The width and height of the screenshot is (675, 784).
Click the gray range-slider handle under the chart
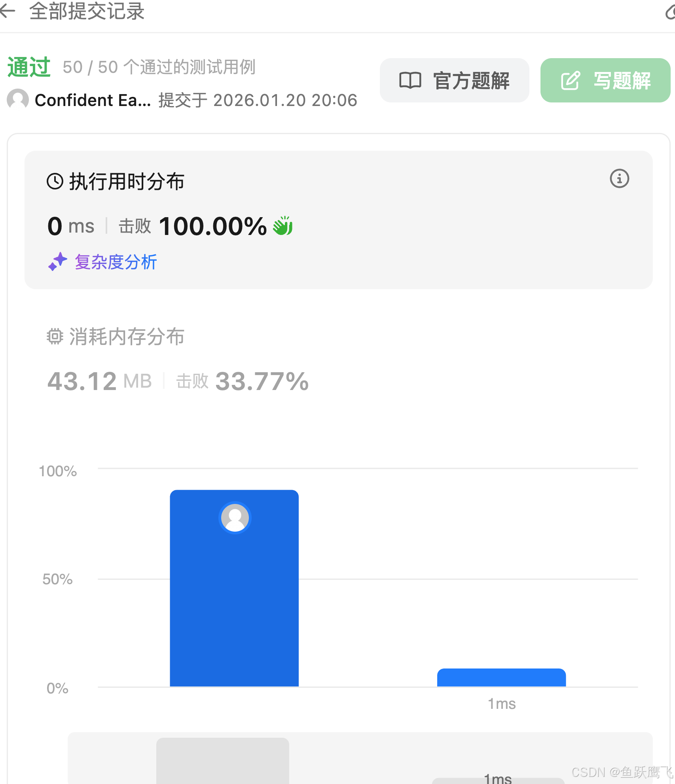click(x=223, y=760)
